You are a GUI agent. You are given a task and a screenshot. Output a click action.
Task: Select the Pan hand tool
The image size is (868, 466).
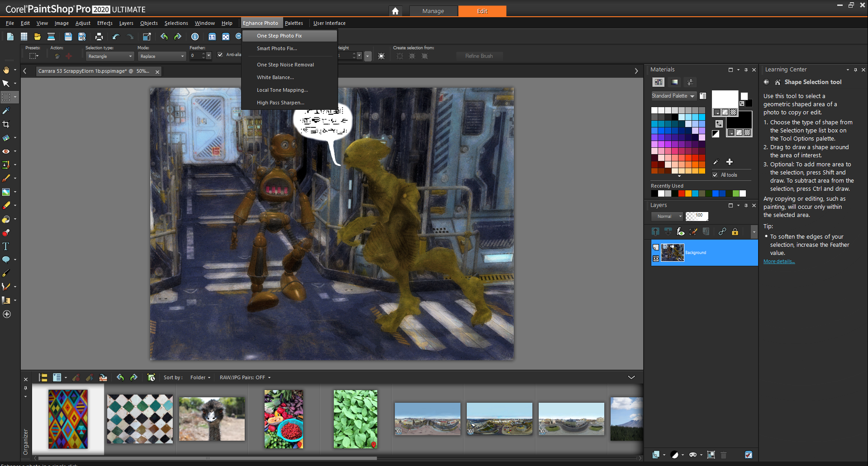tap(6, 70)
